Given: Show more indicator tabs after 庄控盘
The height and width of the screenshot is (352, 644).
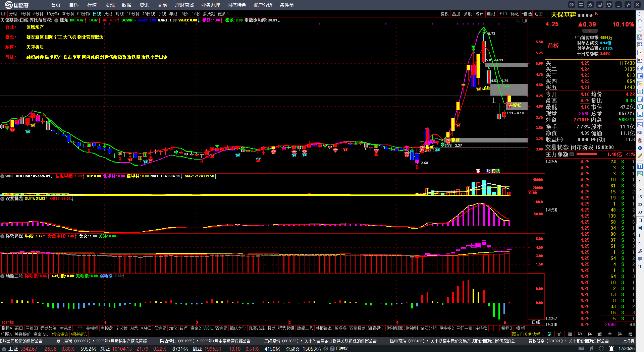Looking at the screenshot, I should click(x=491, y=328).
